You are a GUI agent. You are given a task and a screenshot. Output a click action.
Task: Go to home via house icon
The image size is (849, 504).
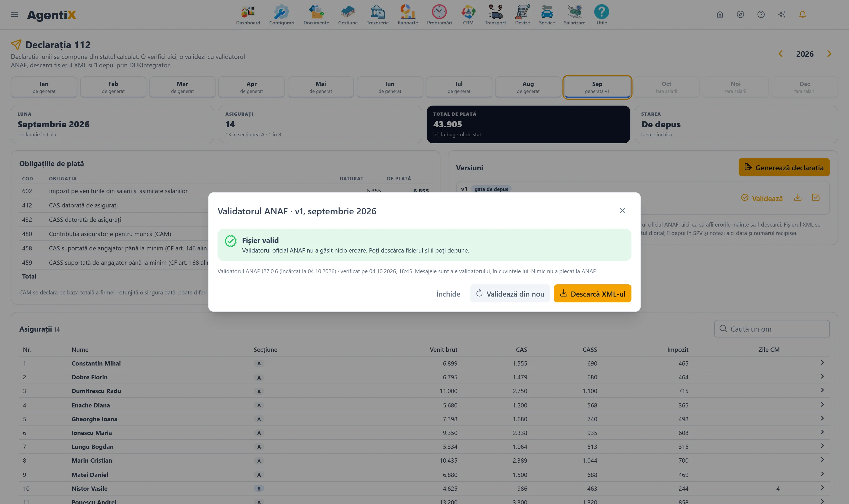(x=720, y=14)
